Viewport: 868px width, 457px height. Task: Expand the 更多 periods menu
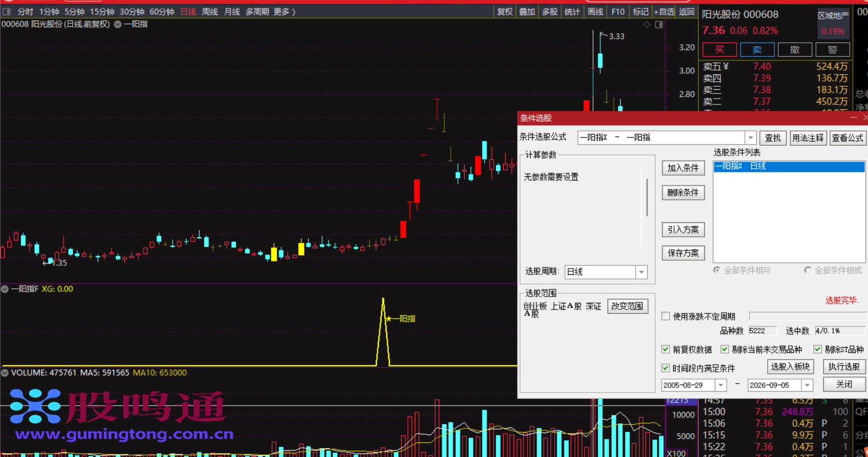tap(284, 11)
